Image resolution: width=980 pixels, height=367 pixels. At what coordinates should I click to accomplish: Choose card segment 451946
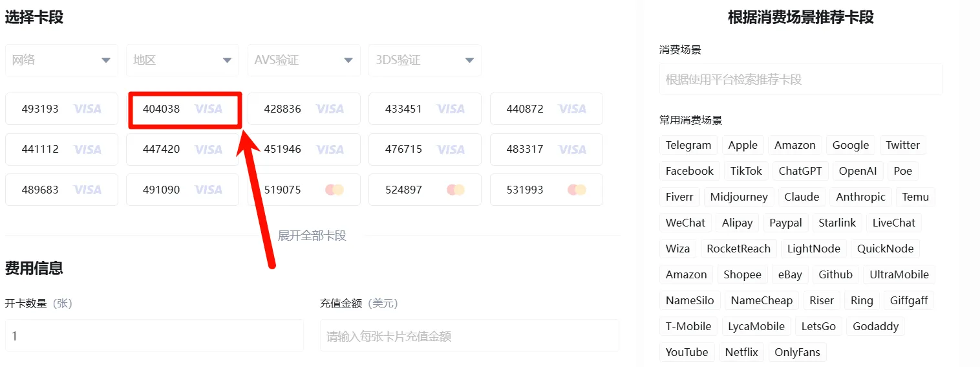point(304,150)
